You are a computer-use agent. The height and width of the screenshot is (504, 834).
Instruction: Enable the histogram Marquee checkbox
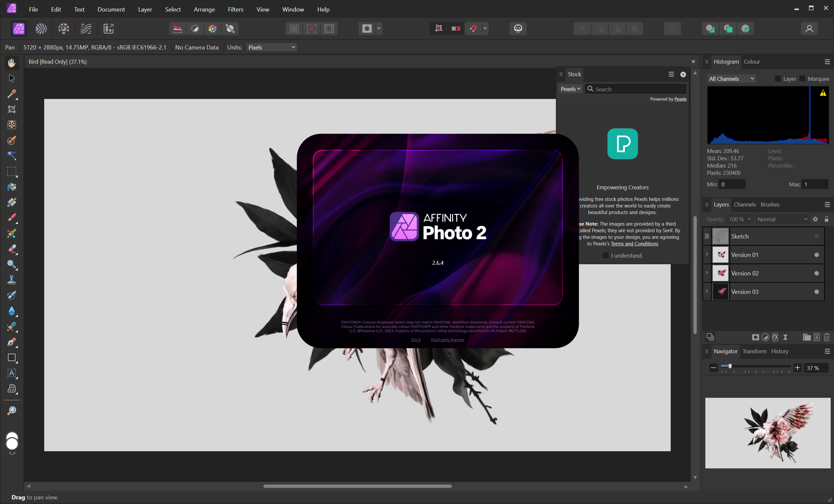pos(802,79)
